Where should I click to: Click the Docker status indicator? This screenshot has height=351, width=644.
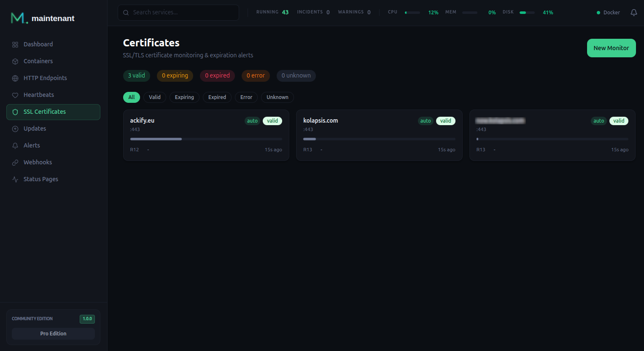point(608,13)
